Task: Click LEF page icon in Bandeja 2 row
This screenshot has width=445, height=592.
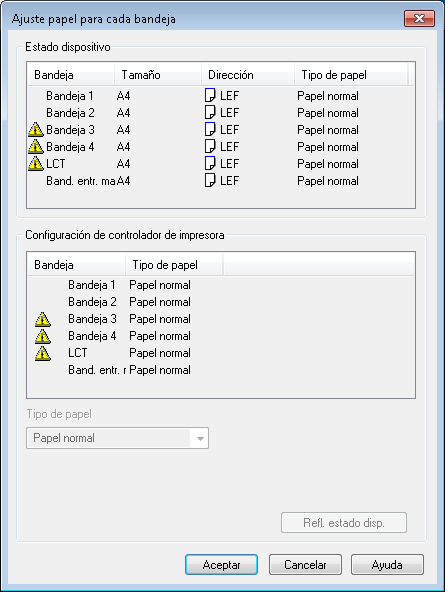Action: click(x=210, y=113)
